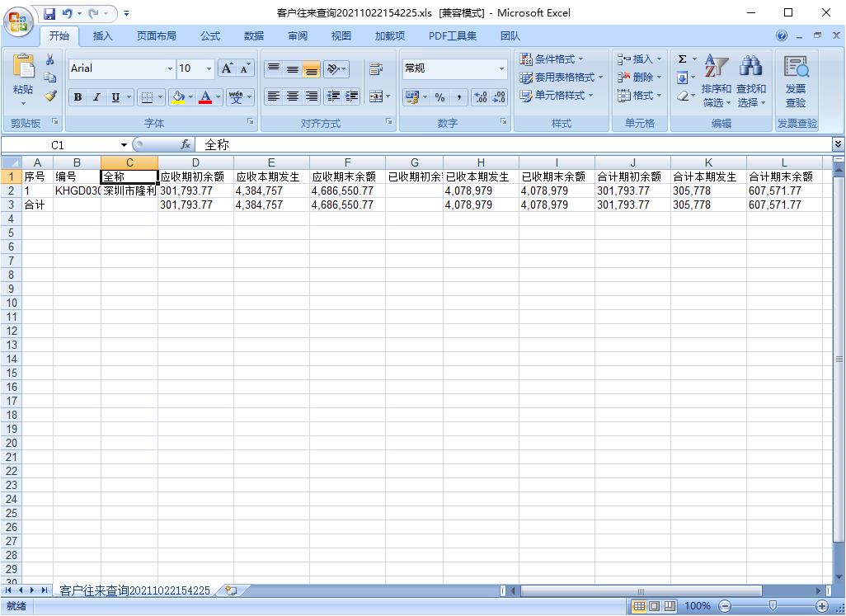
Task: Click the percent style icon
Action: (x=439, y=97)
